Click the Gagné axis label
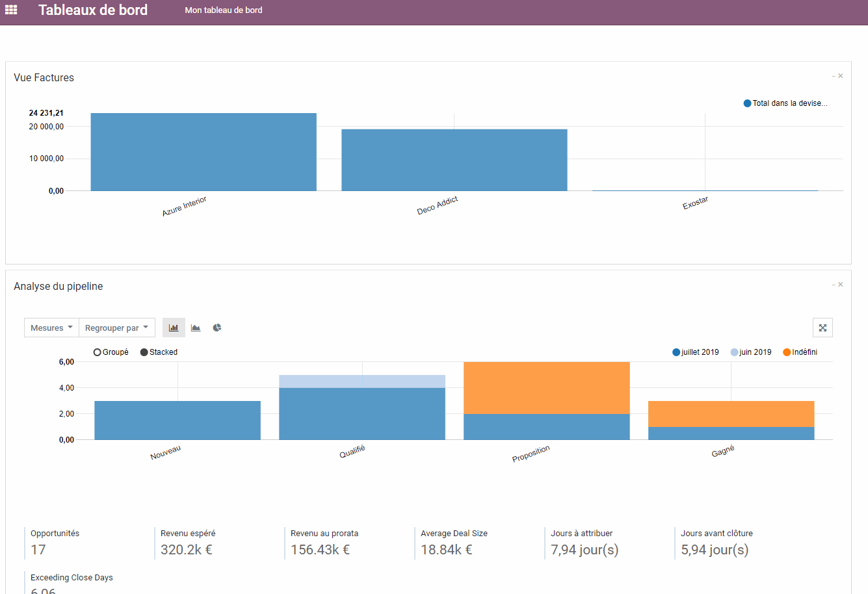Screen dimensions: 868x594 pos(723,451)
